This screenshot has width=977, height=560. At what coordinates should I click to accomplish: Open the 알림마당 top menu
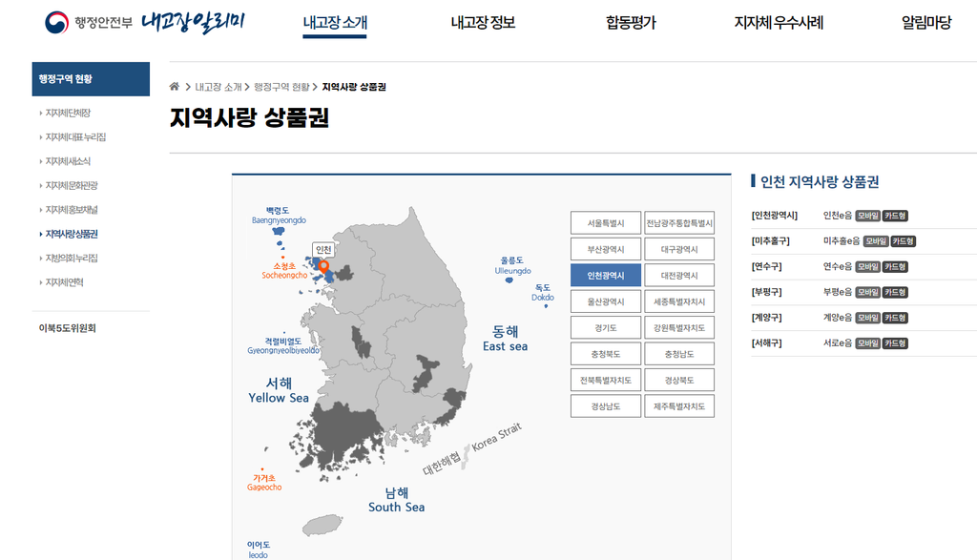coord(926,23)
